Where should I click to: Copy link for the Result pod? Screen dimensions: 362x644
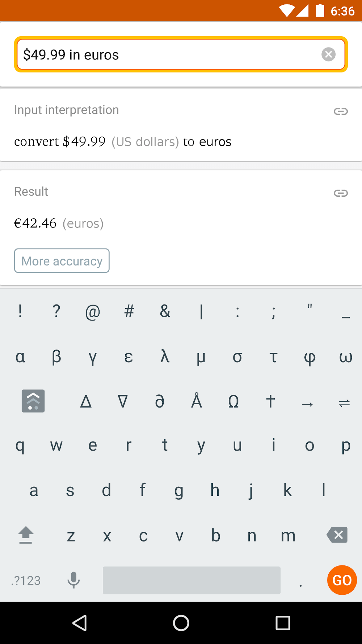coord(341,193)
